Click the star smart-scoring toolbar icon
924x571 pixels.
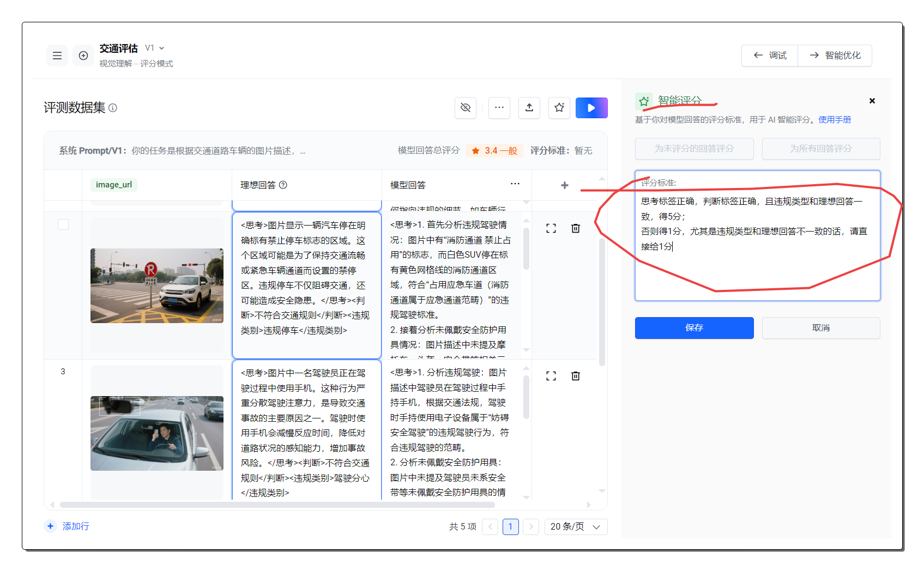559,108
